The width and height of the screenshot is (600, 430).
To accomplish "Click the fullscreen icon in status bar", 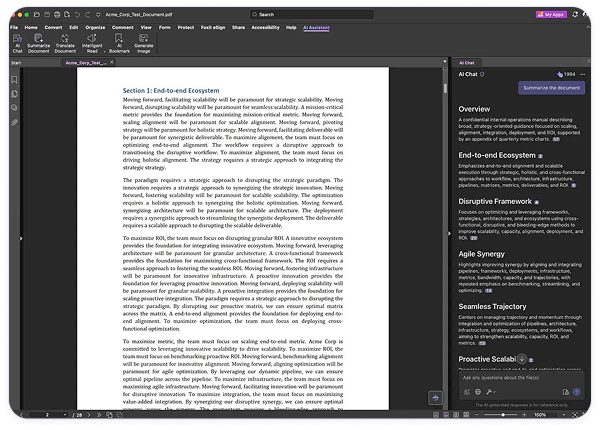I will [575, 415].
